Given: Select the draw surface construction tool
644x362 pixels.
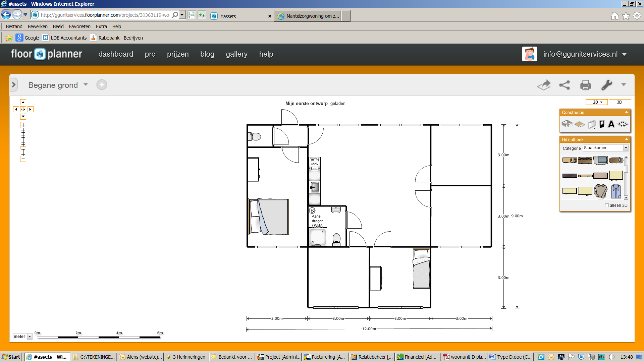Looking at the screenshot, I should coord(580,124).
